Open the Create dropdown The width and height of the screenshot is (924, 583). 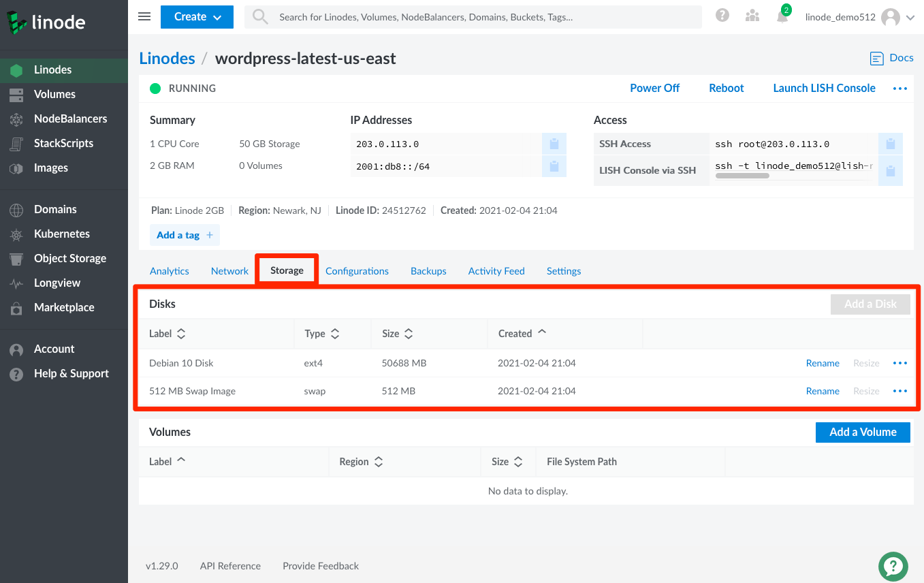[197, 16]
